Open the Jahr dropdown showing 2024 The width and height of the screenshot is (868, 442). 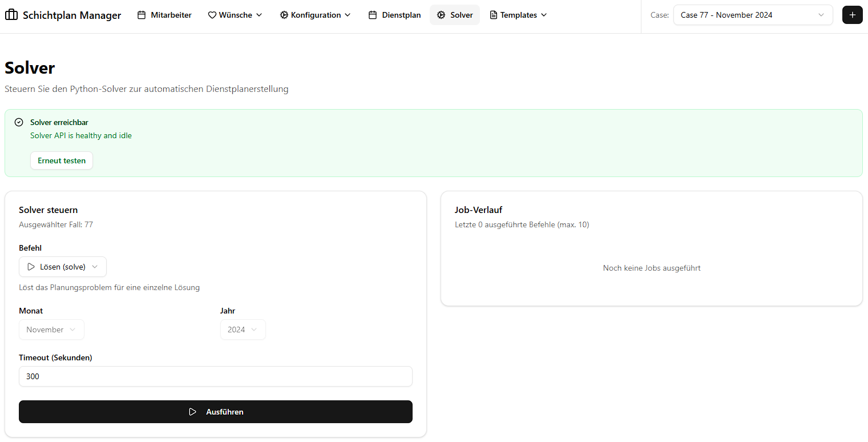pos(243,330)
